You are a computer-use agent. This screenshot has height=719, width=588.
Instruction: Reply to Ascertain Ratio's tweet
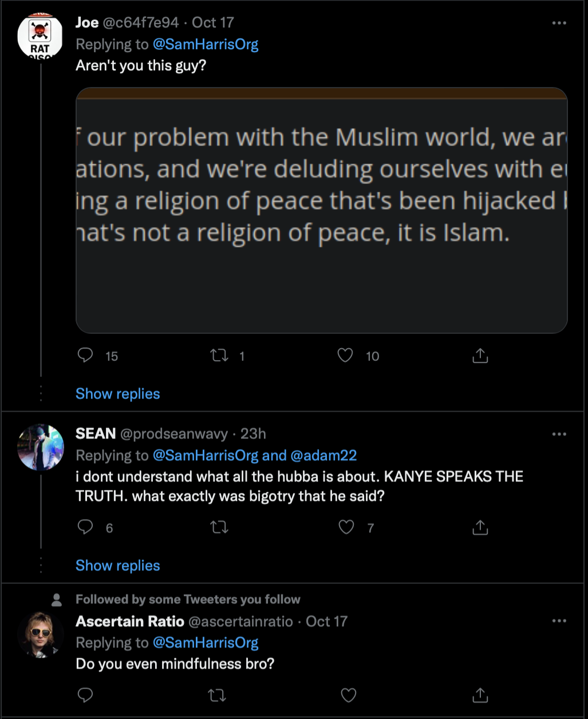pos(85,695)
